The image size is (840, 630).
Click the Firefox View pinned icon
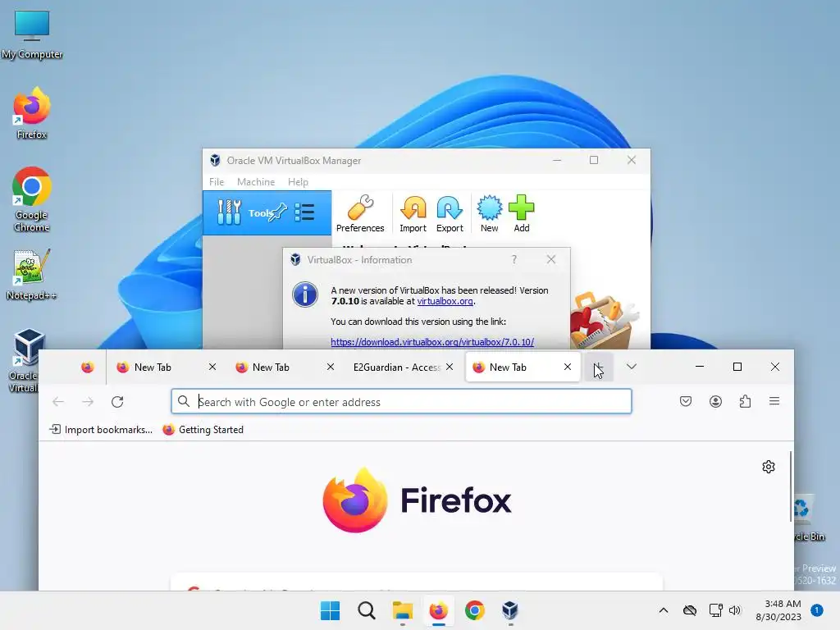tap(87, 367)
